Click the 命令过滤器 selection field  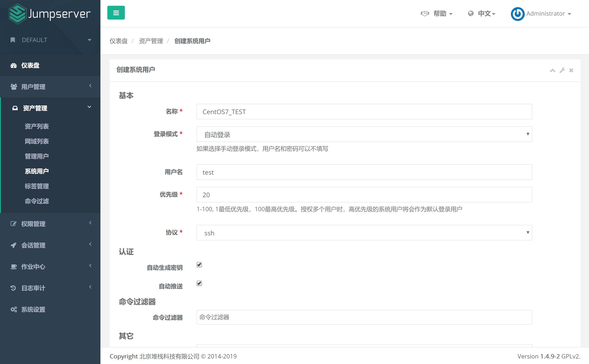click(x=364, y=317)
